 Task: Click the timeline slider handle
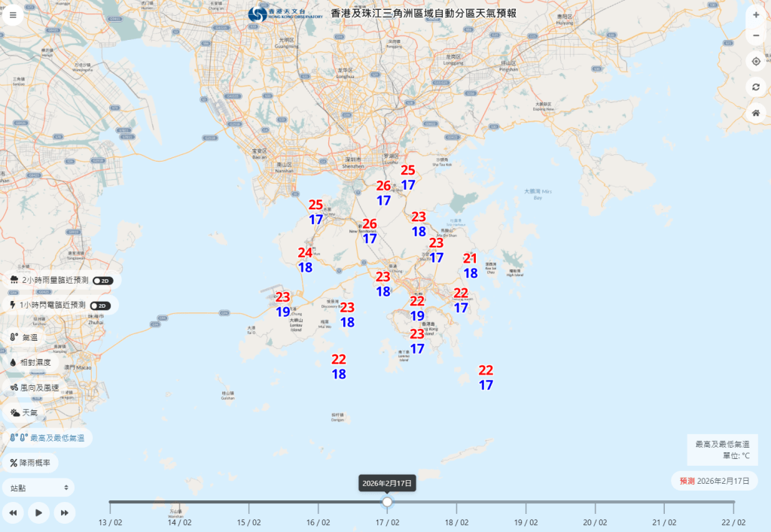[387, 502]
